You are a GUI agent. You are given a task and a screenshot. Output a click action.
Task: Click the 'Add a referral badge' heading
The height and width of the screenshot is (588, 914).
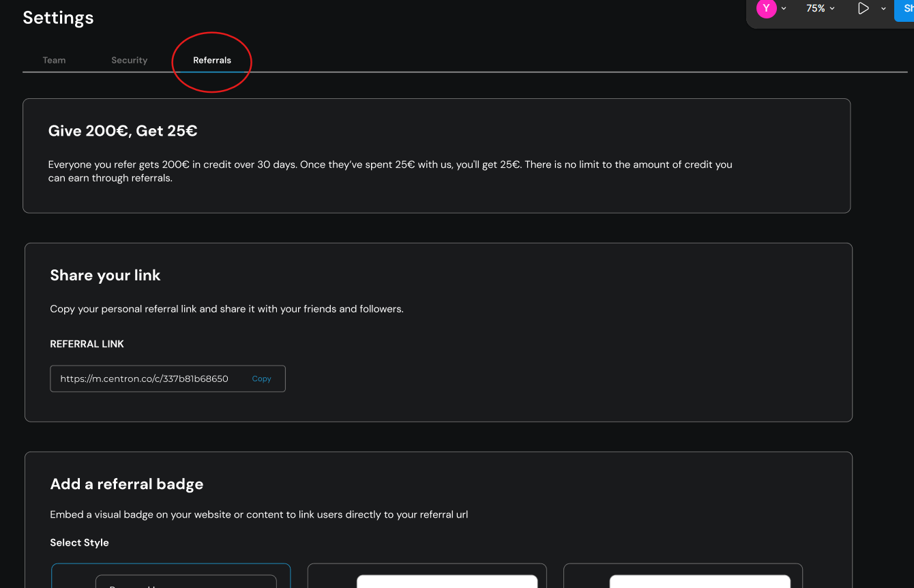point(126,484)
